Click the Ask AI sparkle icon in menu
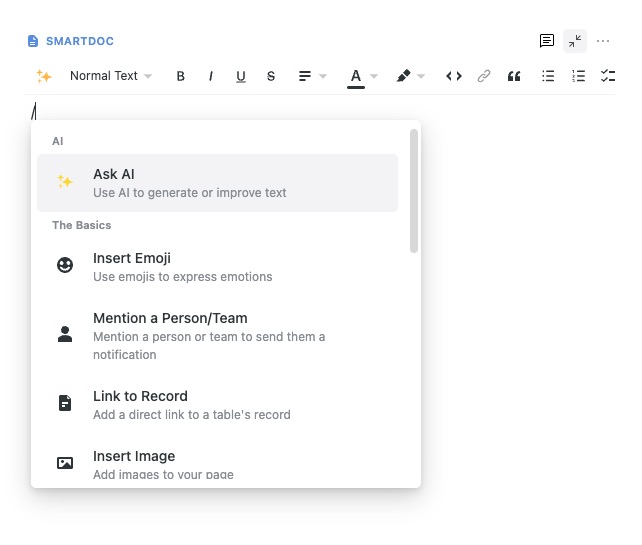Image resolution: width=642 pixels, height=545 pixels. click(65, 181)
